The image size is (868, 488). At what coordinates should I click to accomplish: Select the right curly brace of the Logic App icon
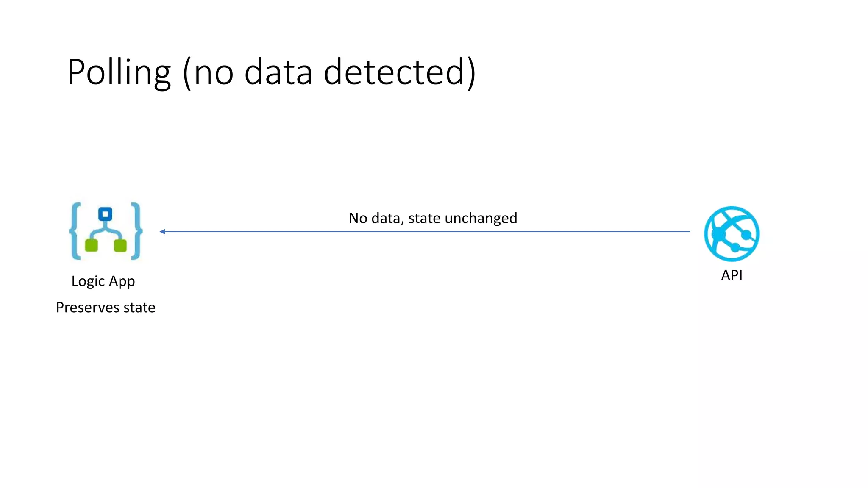136,231
